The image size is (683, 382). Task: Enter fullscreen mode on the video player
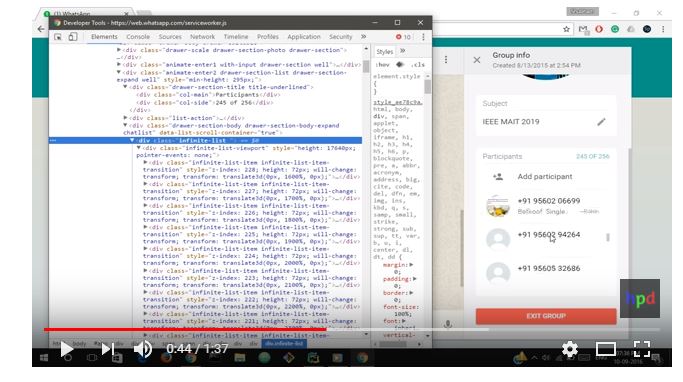(642, 349)
